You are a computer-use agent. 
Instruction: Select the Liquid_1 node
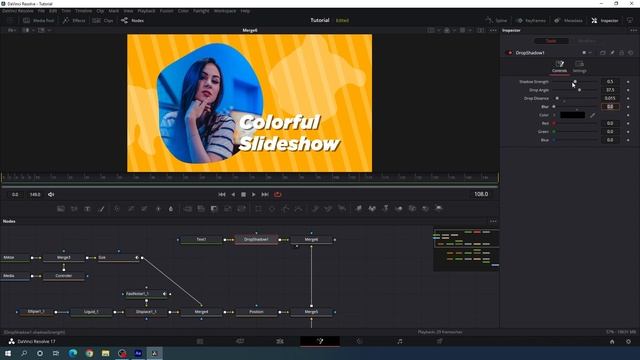(x=91, y=312)
